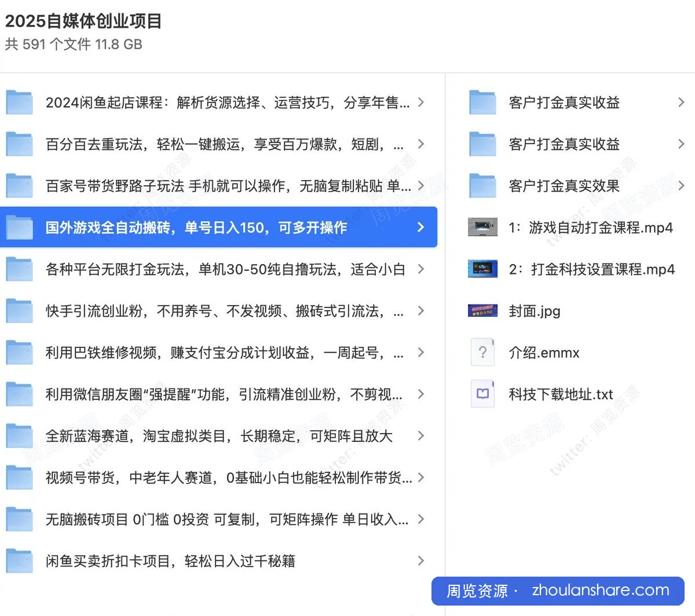Image resolution: width=695 pixels, height=616 pixels.
Task: Select the 闲鱼买卖折扣卡项目 folder icon
Action: (19, 561)
